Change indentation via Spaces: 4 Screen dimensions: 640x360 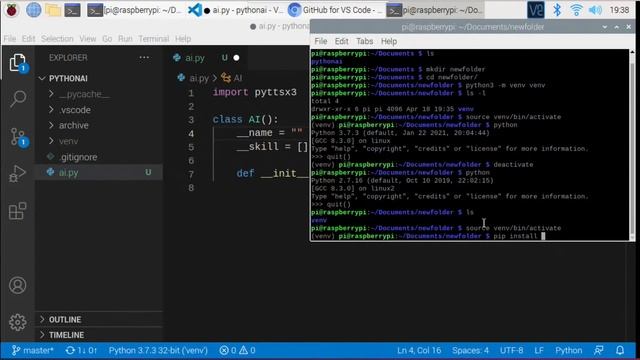pos(470,350)
